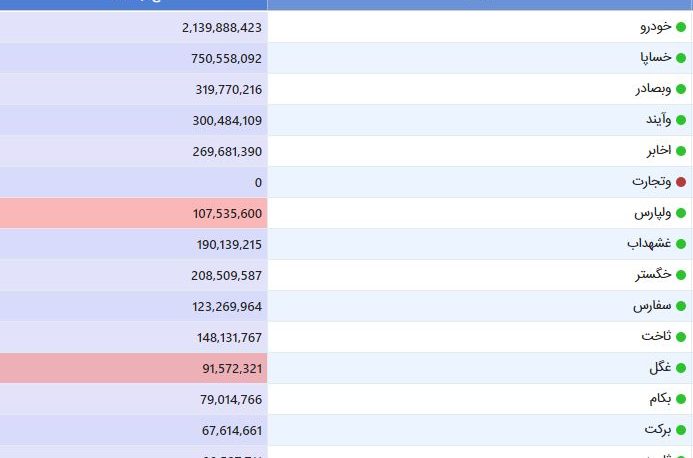Select the symbol name خساپا
The height and width of the screenshot is (458, 693).
(x=656, y=57)
